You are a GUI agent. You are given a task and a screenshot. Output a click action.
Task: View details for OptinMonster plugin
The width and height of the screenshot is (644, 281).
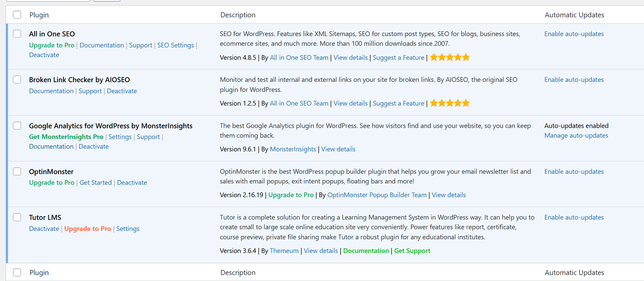click(x=449, y=195)
